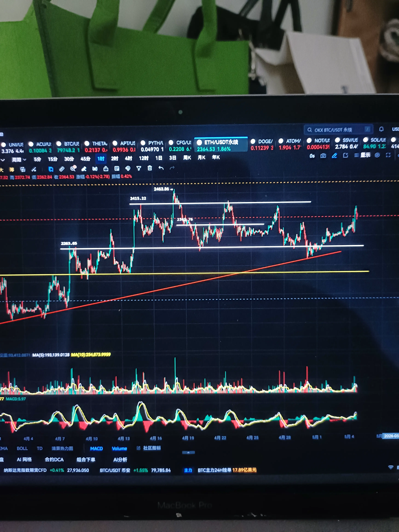Viewport: 399px width, 532px height.
Task: Select the blue bookmark drawing icon
Action: [x=51, y=169]
